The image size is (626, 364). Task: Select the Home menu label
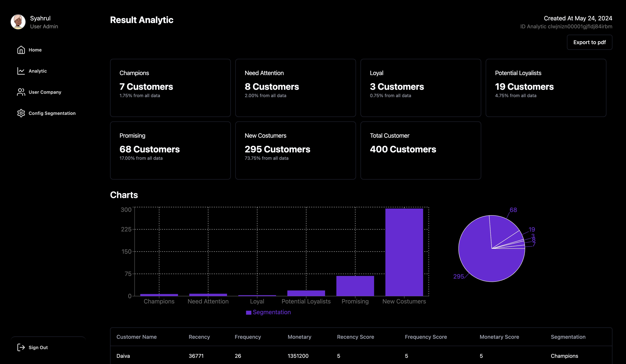35,50
